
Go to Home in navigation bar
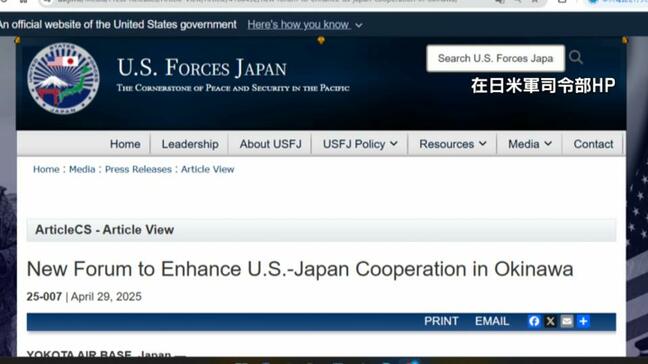(125, 144)
